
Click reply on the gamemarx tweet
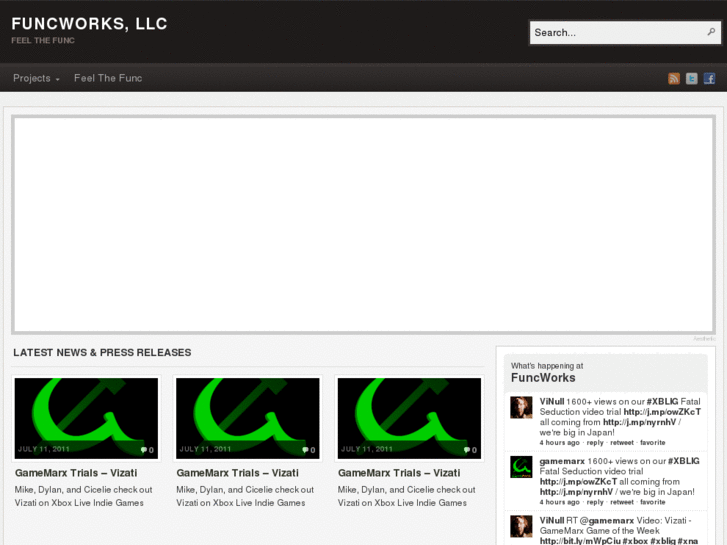pos(595,502)
